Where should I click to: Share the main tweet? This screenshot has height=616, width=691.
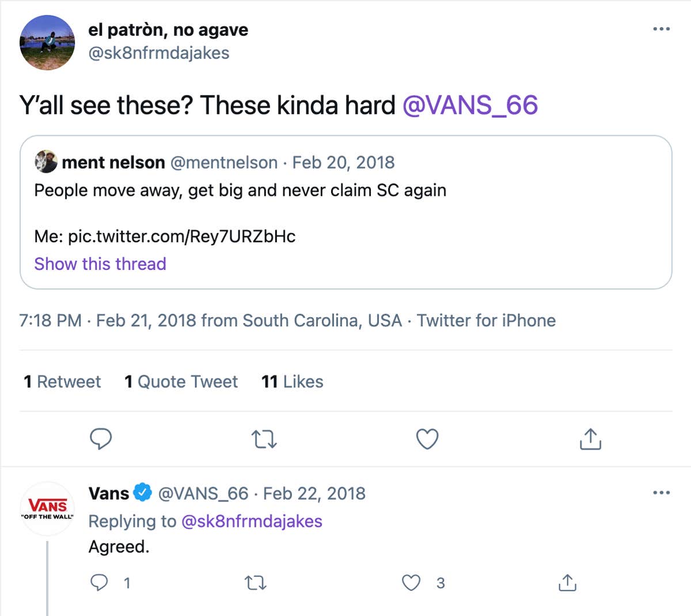click(x=590, y=439)
